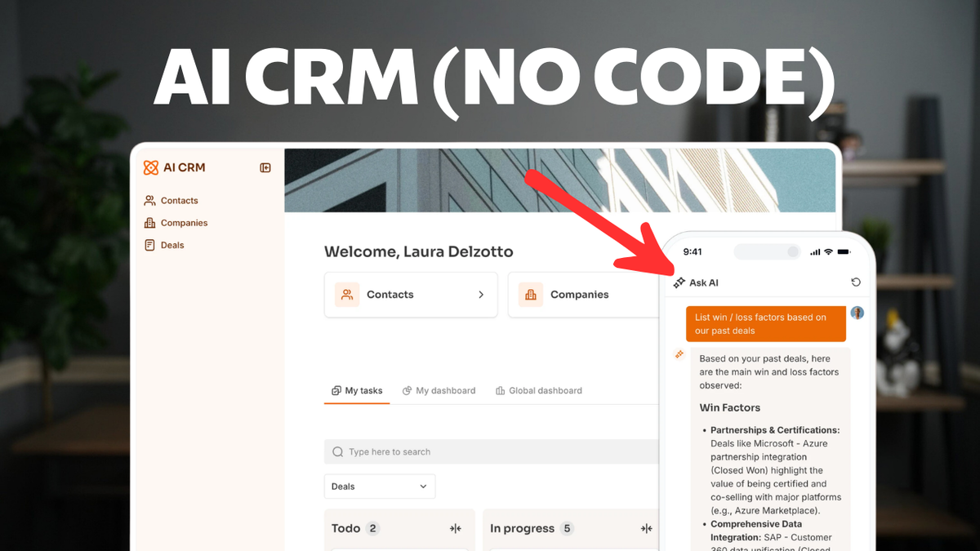Open the Companies card
This screenshot has width=980, height=551.
pyautogui.click(x=583, y=295)
